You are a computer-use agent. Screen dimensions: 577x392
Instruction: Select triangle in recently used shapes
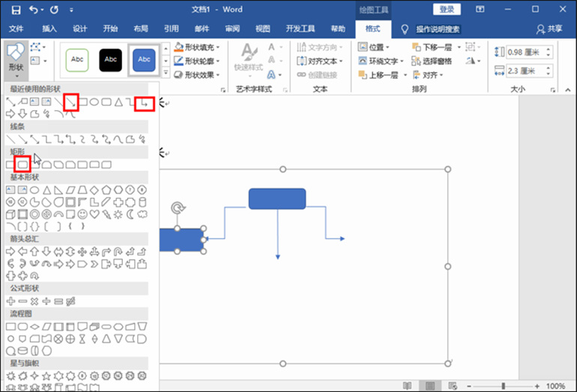[x=118, y=102]
